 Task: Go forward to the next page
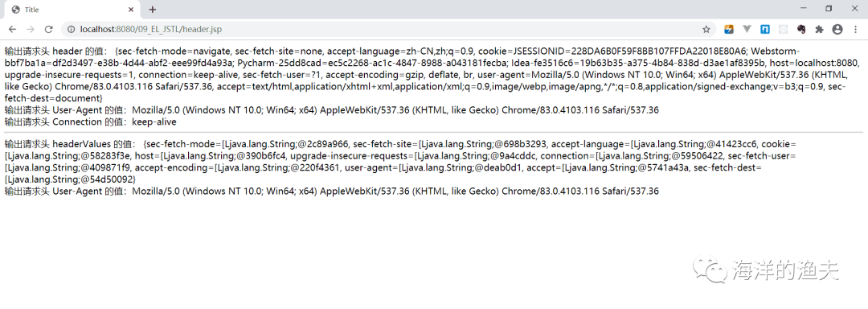31,29
